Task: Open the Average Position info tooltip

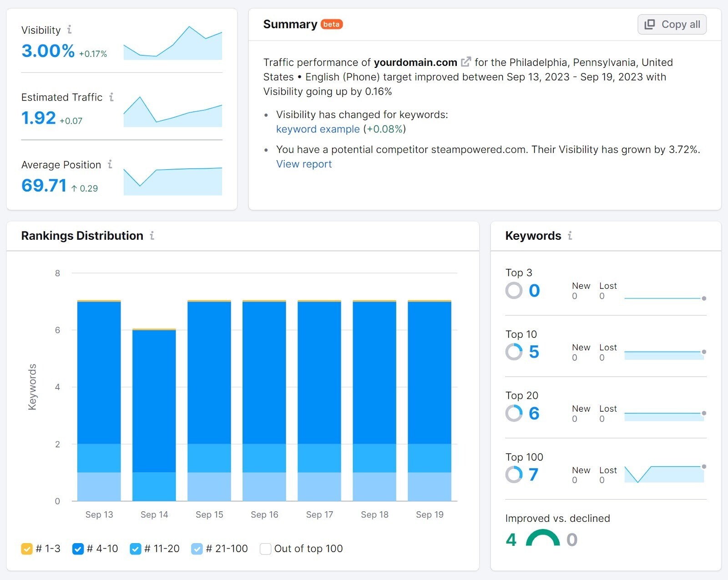Action: pos(110,165)
